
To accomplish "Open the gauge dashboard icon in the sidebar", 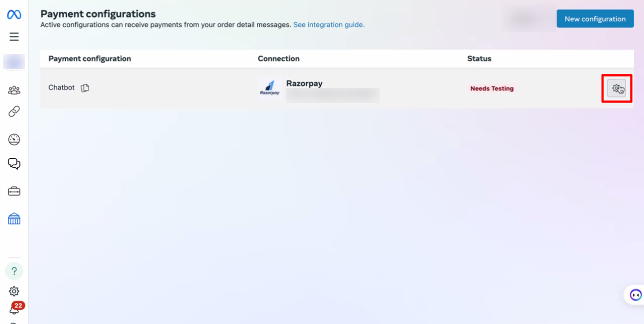I will [x=14, y=140].
